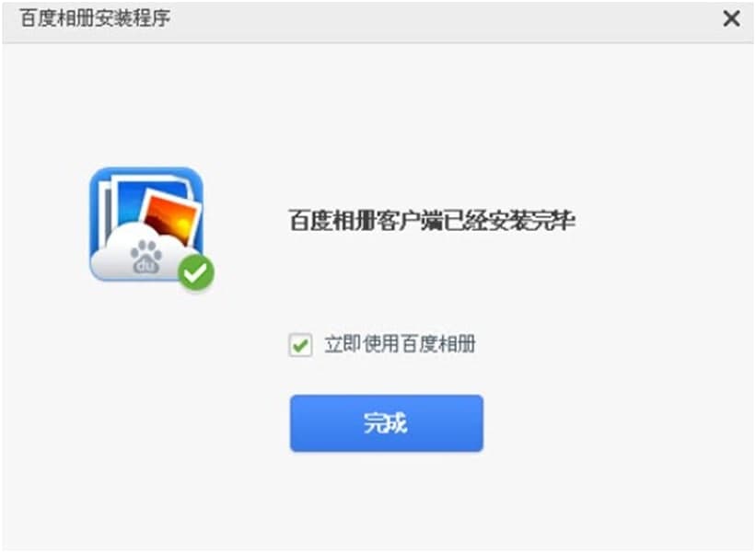Viewport: 756px width, 553px height.
Task: Click 百度相册客户端已经安装完毕 message
Action: pos(432,221)
